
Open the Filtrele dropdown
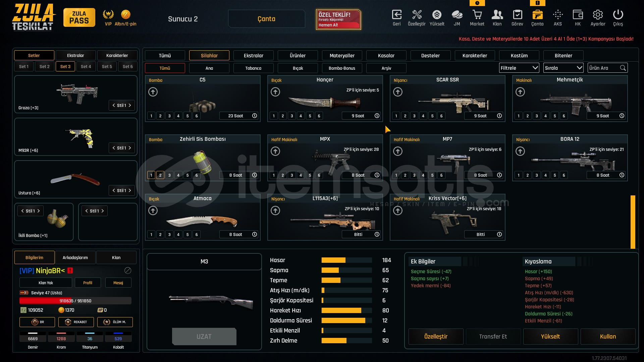[519, 68]
